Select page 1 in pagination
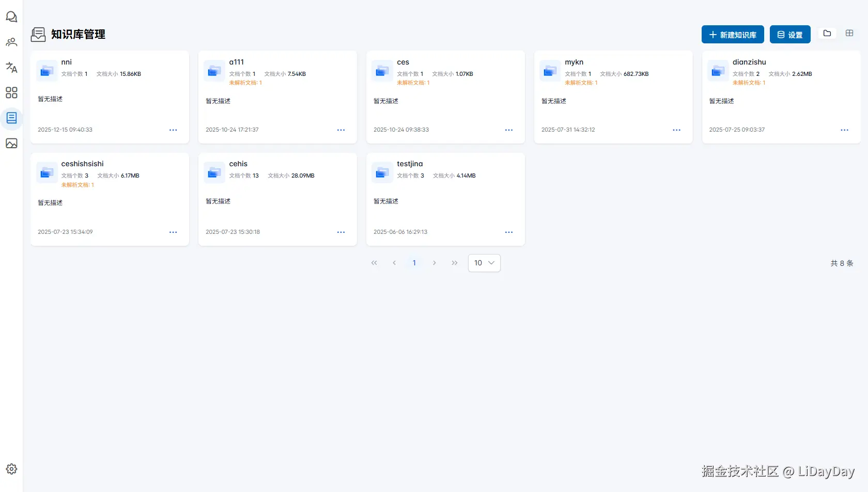Image resolution: width=868 pixels, height=492 pixels. [x=414, y=263]
